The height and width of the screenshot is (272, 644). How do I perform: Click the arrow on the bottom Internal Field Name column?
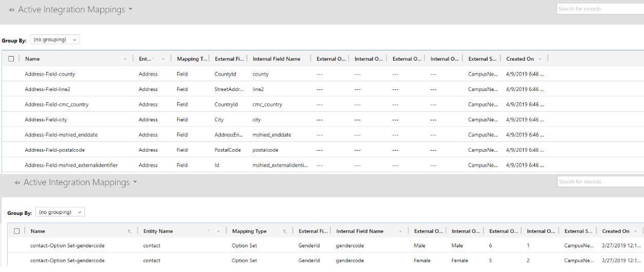click(x=400, y=231)
